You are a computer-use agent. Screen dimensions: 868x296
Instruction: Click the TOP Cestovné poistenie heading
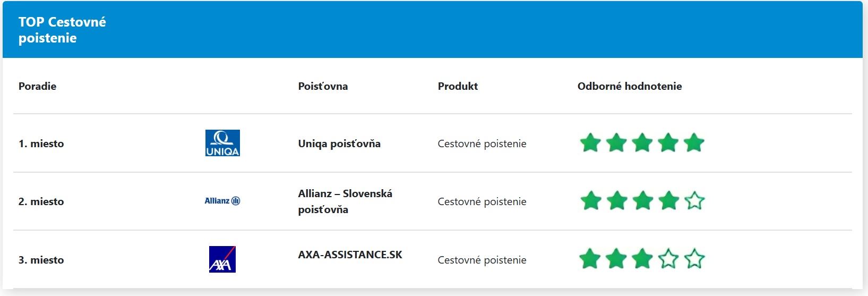(62, 30)
